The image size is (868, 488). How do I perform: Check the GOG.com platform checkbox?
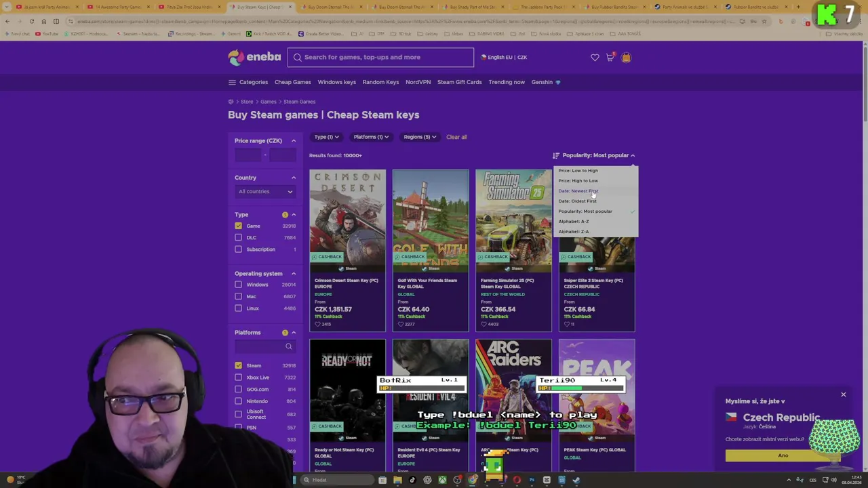[x=238, y=389]
